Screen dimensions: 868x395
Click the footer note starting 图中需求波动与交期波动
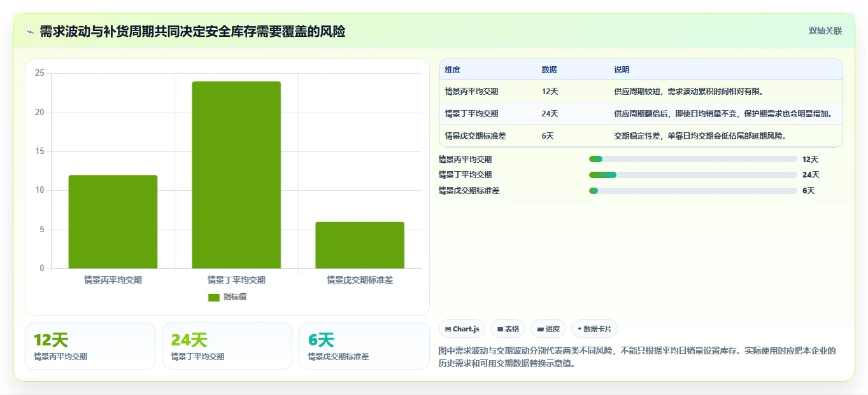[637, 357]
